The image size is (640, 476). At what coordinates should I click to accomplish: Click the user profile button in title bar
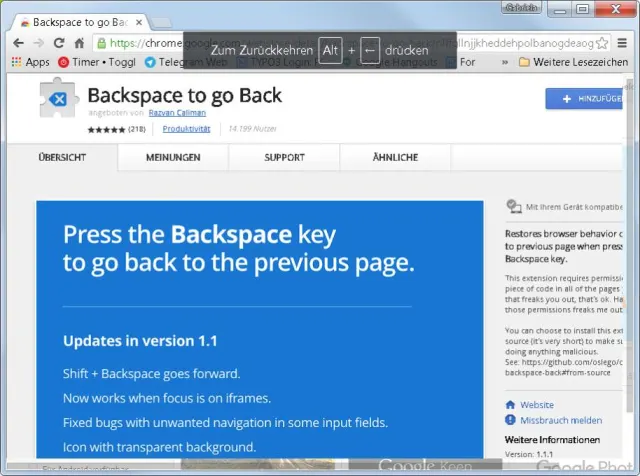(521, 7)
